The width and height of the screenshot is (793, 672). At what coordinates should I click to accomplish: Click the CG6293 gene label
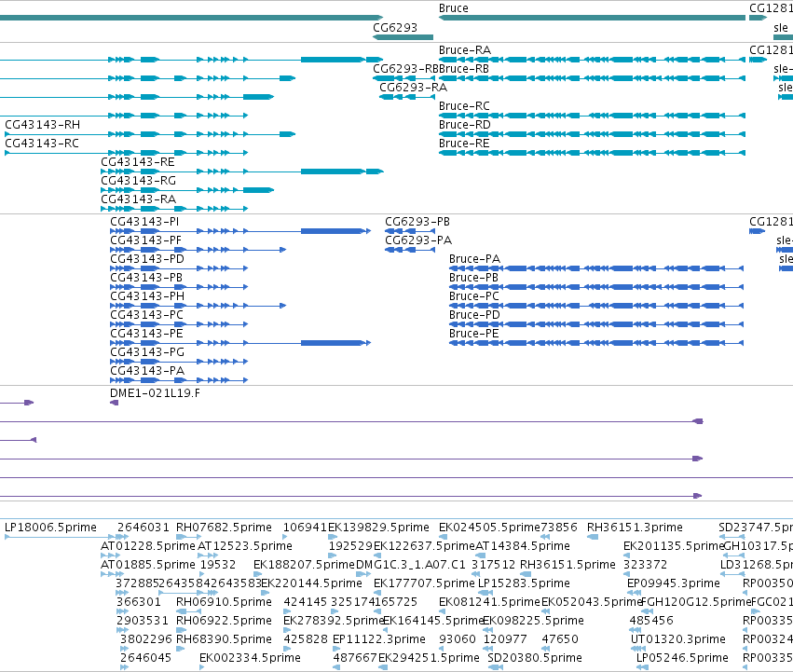(395, 28)
